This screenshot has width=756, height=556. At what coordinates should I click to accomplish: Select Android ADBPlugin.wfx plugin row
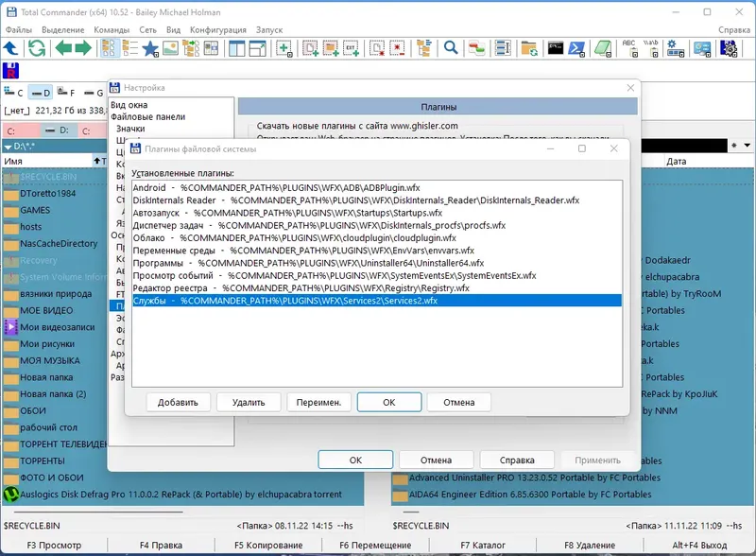coord(377,188)
